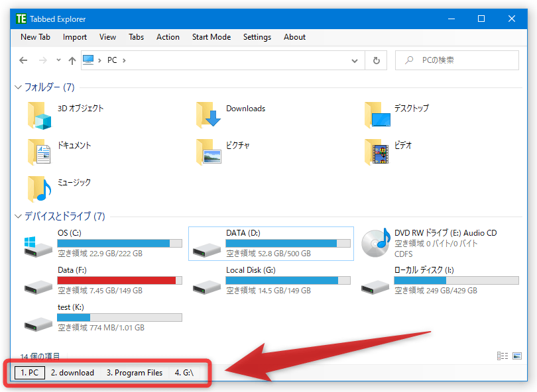Image resolution: width=537 pixels, height=392 pixels.
Task: Click the CDFS file system label
Action: [x=404, y=254]
